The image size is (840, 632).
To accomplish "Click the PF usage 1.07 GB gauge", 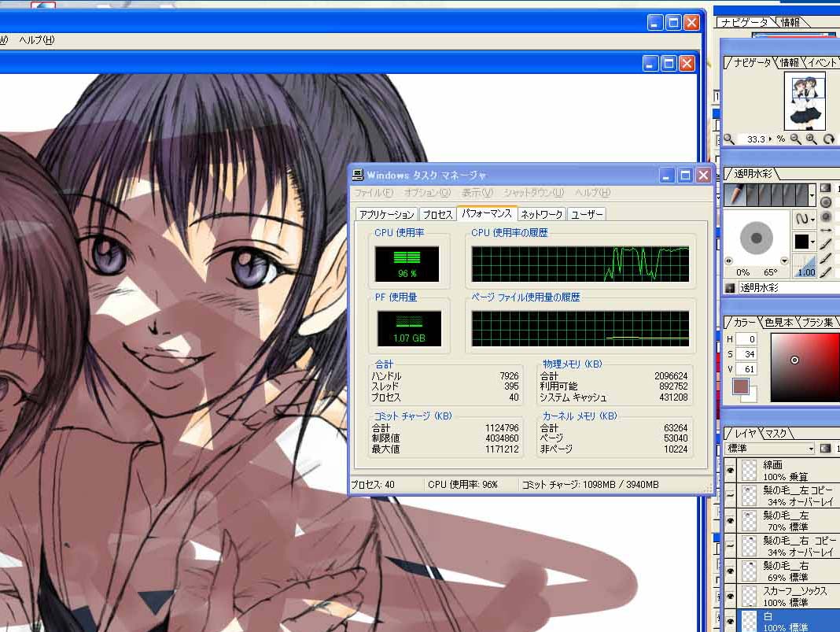I will point(409,328).
